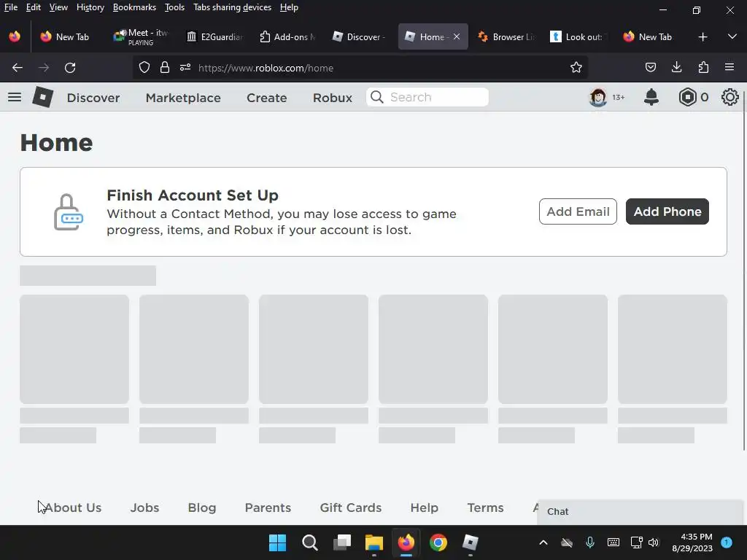Open the Roblox hamburger navigation menu
The height and width of the screenshot is (560, 747).
(x=15, y=97)
